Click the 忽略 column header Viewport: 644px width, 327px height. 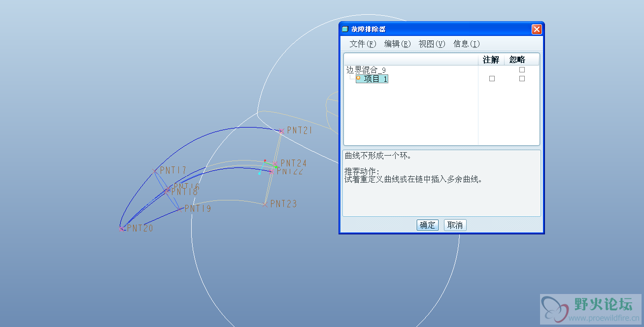point(517,60)
